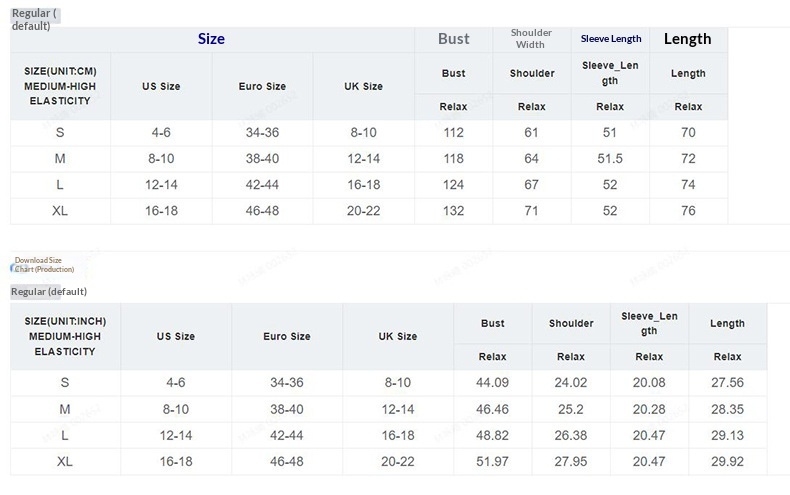790x495 pixels.
Task: Click the 51.97 bust value cell
Action: tap(492, 461)
